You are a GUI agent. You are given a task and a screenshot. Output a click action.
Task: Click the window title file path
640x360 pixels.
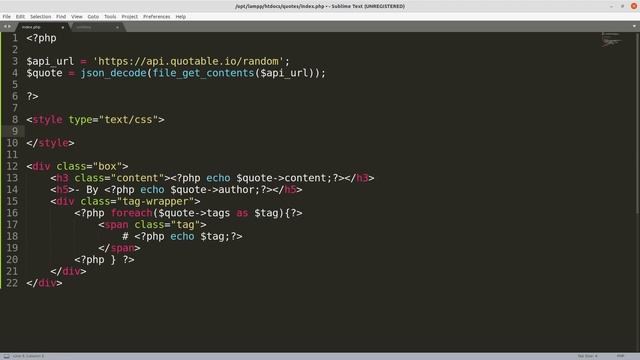pyautogui.click(x=280, y=6)
